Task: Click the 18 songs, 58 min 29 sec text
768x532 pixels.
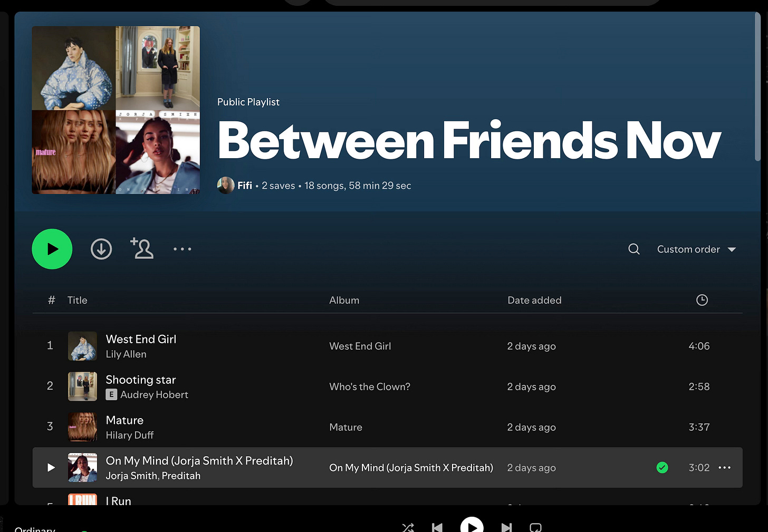Action: point(358,186)
